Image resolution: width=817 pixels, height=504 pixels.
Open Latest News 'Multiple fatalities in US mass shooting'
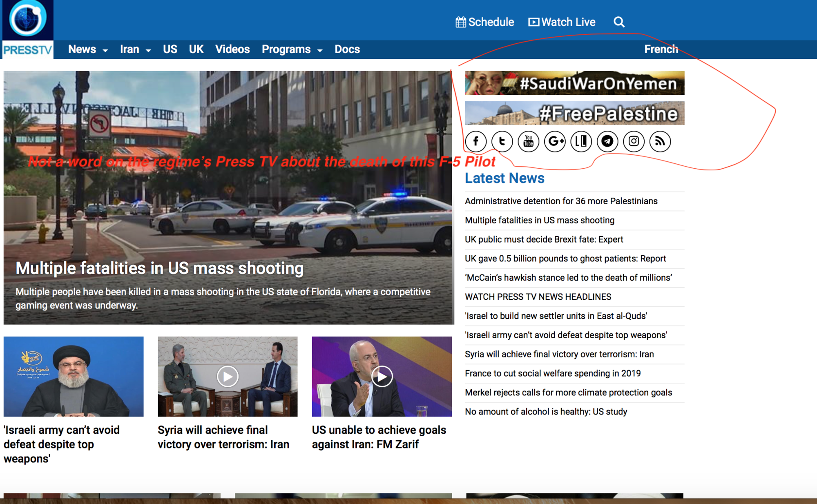539,221
